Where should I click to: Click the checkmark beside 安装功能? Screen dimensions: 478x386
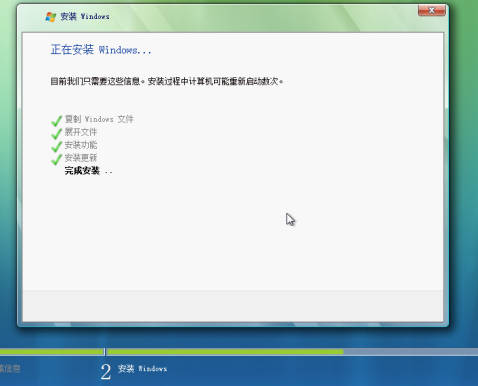[57, 146]
